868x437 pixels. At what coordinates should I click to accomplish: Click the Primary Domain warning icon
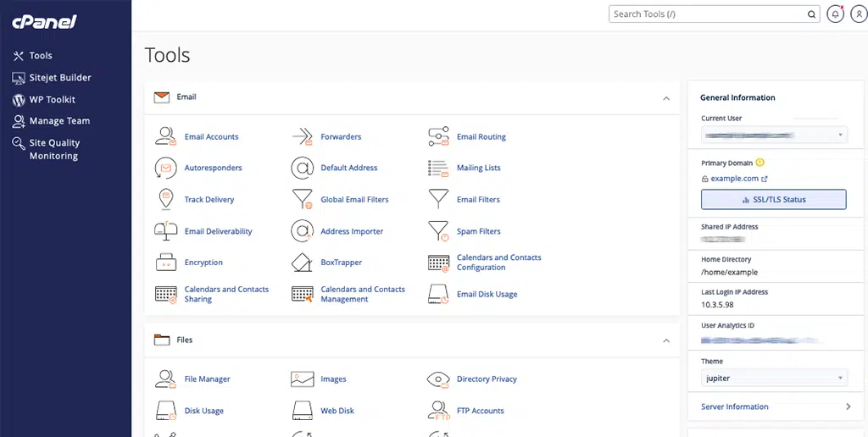(759, 163)
